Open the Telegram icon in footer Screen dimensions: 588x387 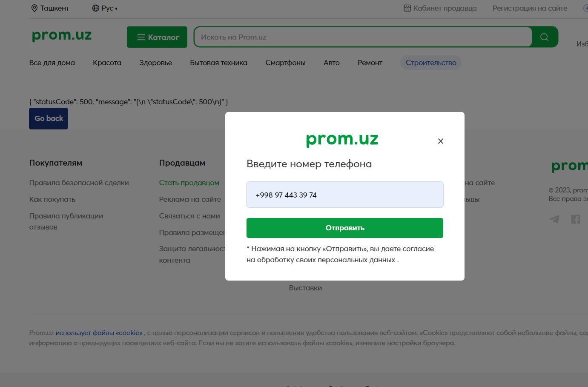554,219
